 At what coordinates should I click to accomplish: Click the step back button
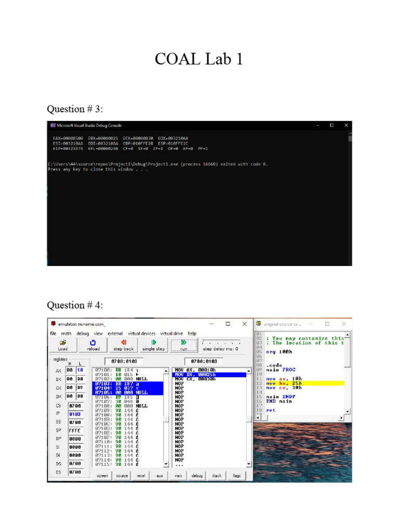[x=123, y=345]
